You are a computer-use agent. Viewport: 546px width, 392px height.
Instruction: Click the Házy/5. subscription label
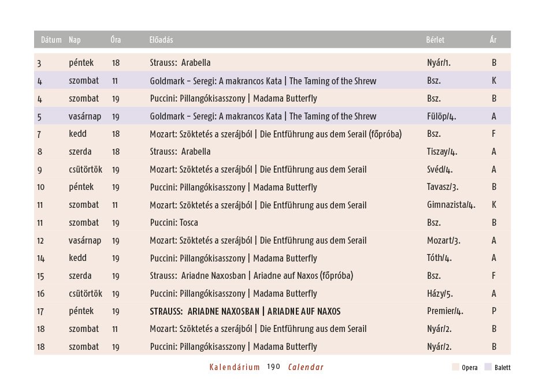click(x=440, y=293)
